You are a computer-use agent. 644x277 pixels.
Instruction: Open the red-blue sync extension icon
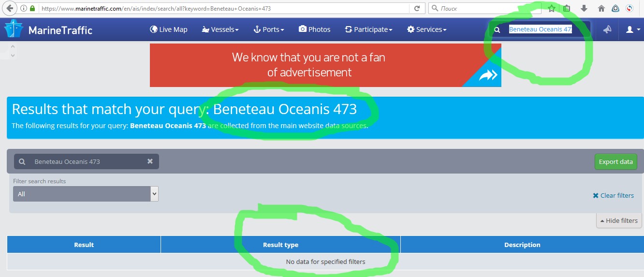tap(629, 8)
